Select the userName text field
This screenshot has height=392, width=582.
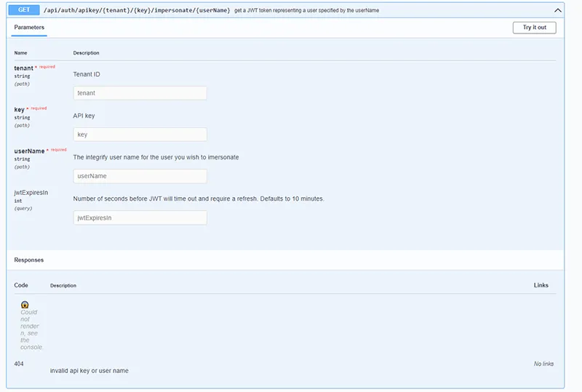tap(140, 176)
